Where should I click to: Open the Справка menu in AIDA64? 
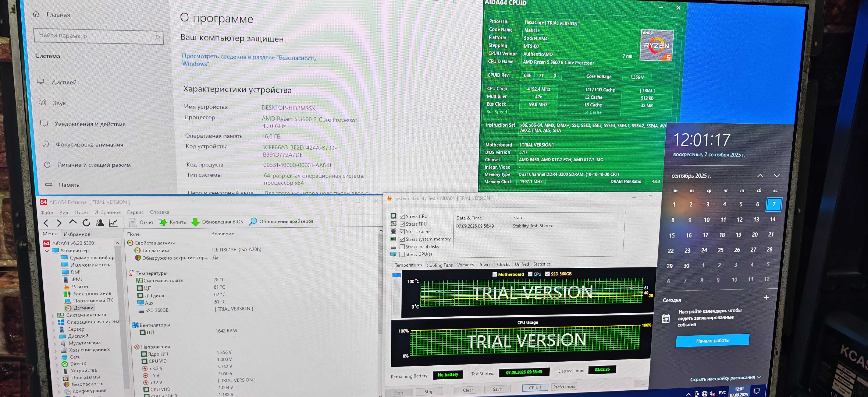(159, 212)
